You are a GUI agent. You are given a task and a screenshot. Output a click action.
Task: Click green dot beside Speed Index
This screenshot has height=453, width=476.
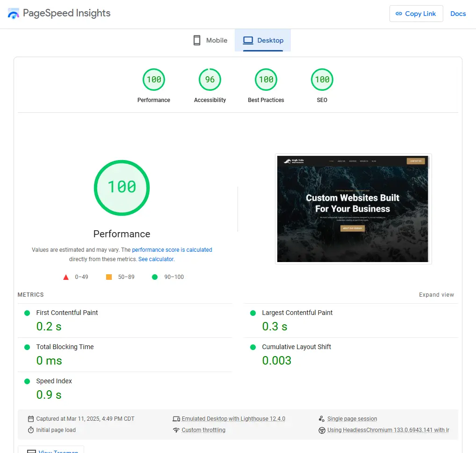(27, 381)
